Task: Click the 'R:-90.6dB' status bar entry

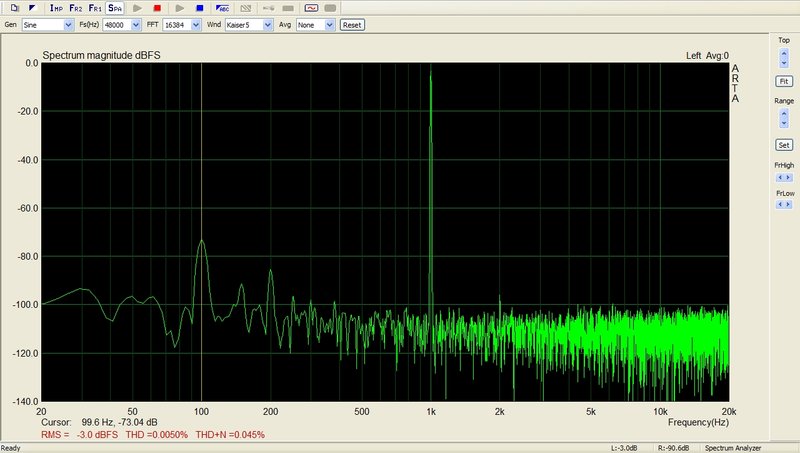Action: point(673,448)
